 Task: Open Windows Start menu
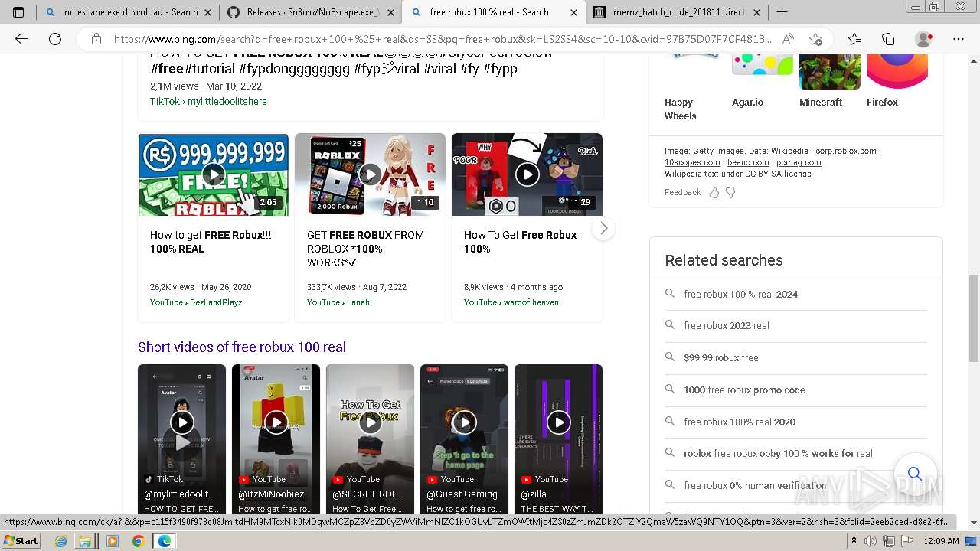(21, 540)
